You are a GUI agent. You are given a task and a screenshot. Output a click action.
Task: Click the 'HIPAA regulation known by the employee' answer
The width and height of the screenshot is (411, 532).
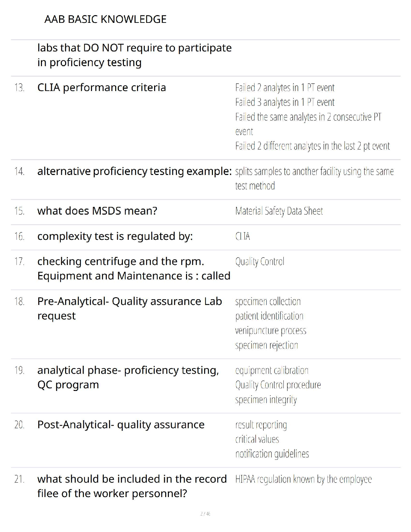point(303,479)
